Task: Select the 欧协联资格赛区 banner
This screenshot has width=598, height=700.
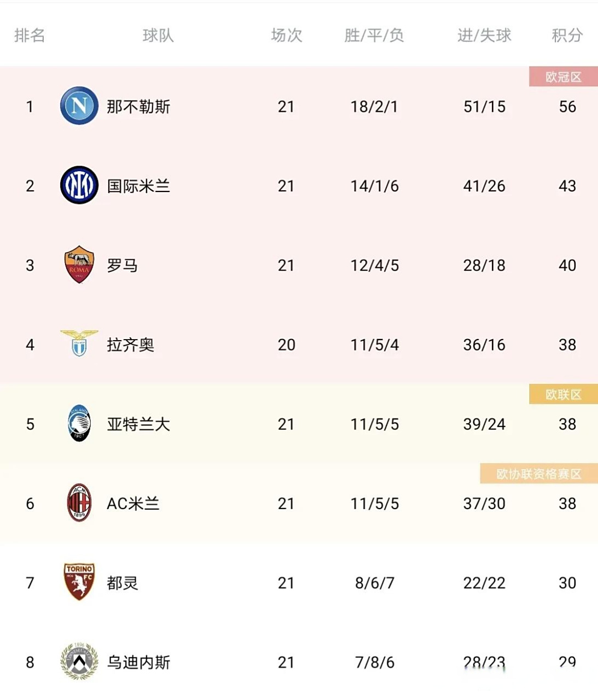Action: (x=538, y=474)
